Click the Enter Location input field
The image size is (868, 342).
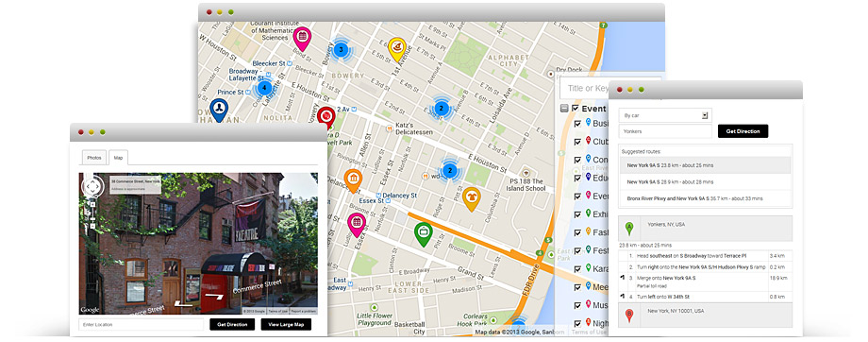[x=142, y=324]
